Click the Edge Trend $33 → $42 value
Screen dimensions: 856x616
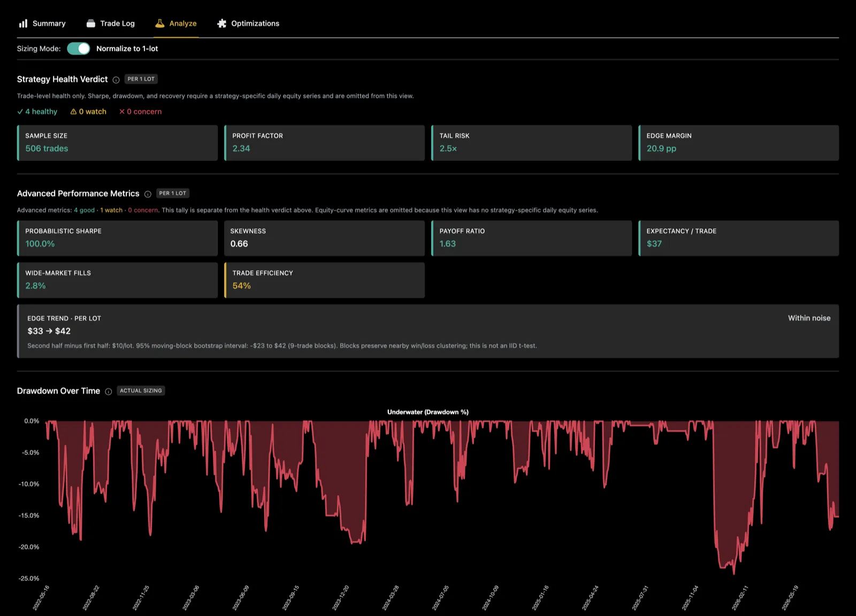[49, 331]
